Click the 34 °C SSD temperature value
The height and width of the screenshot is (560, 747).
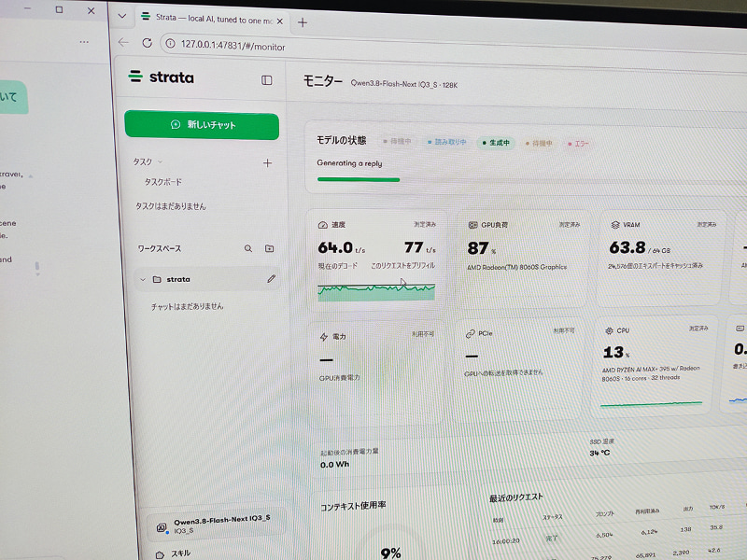[x=599, y=453]
